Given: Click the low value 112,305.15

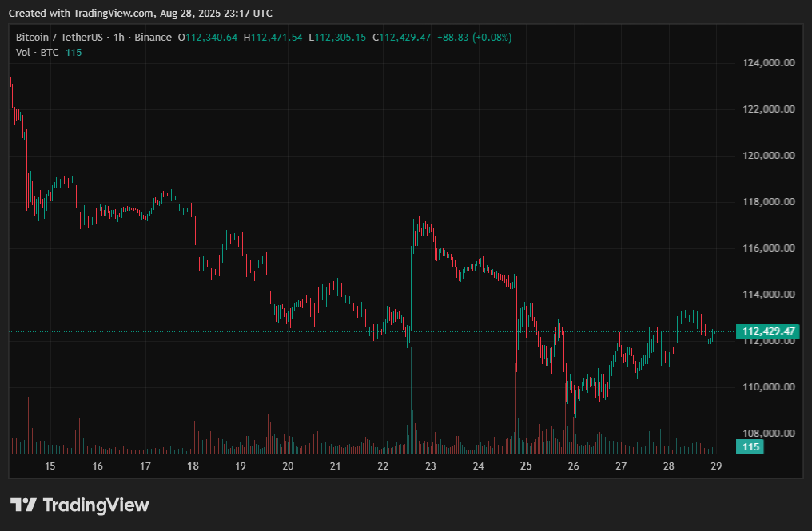Looking at the screenshot, I should 340,38.
